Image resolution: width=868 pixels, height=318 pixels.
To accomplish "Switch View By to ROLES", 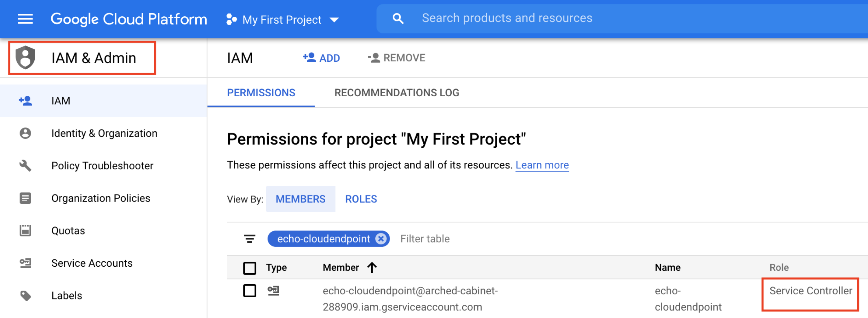I will (x=361, y=199).
